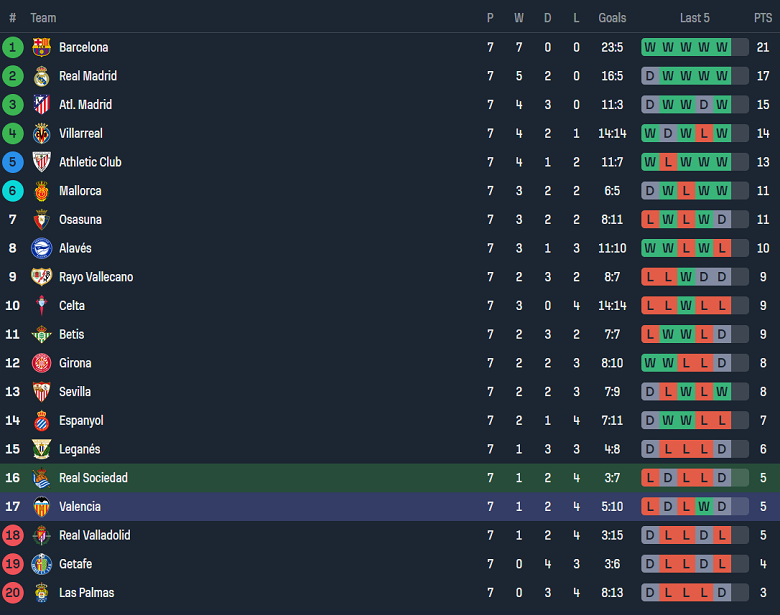Screen dimensions: 780x615
Task: Click the Villarreal yellow crest icon
Action: pyautogui.click(x=41, y=133)
